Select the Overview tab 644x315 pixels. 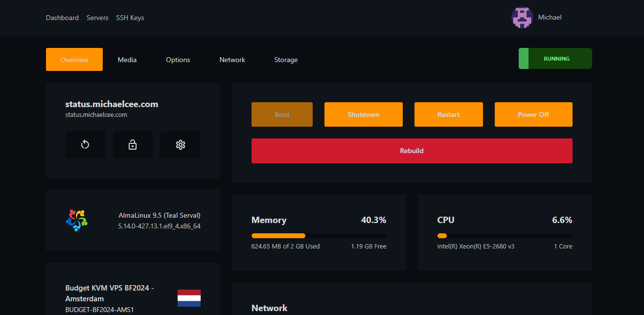74,60
